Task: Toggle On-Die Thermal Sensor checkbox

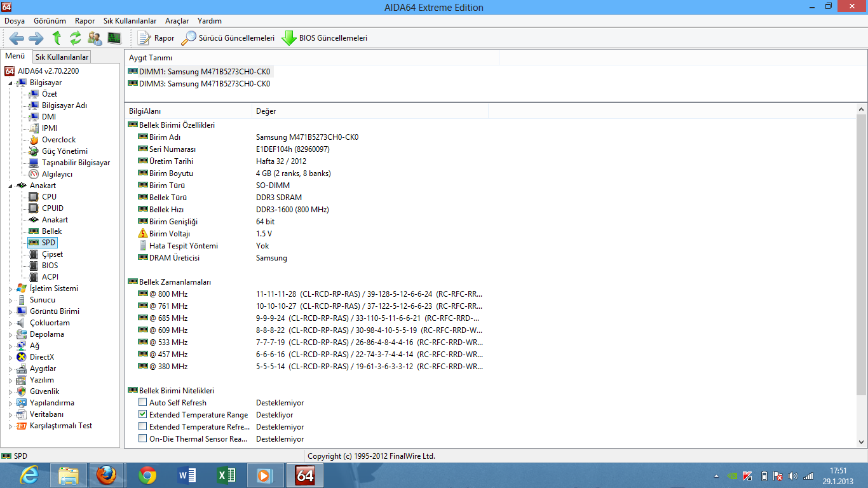Action: click(x=143, y=439)
